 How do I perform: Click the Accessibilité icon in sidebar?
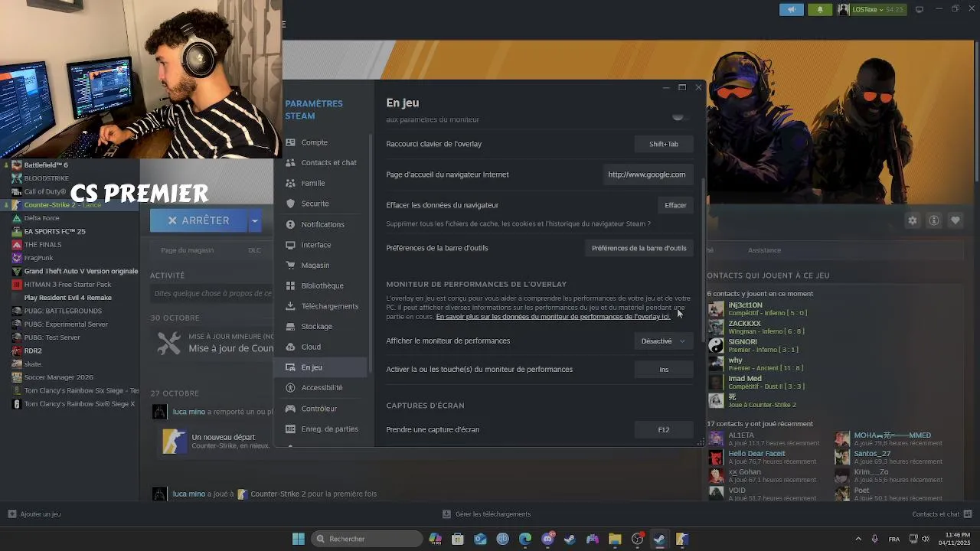point(290,387)
